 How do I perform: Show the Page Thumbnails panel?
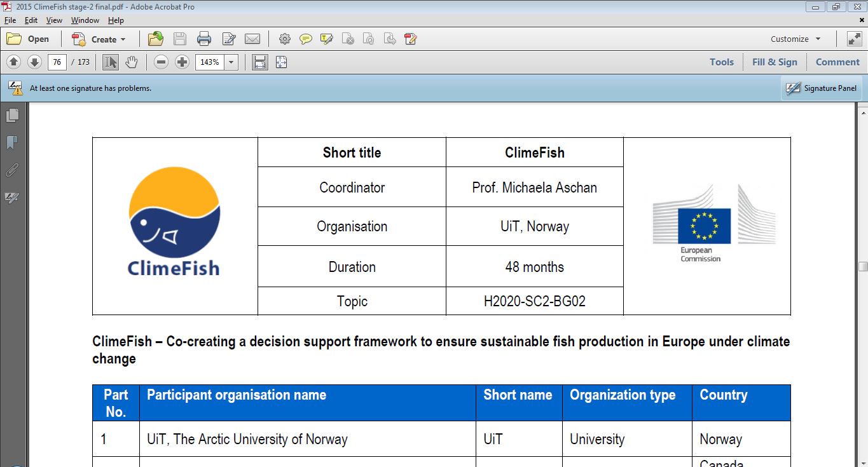coord(13,116)
